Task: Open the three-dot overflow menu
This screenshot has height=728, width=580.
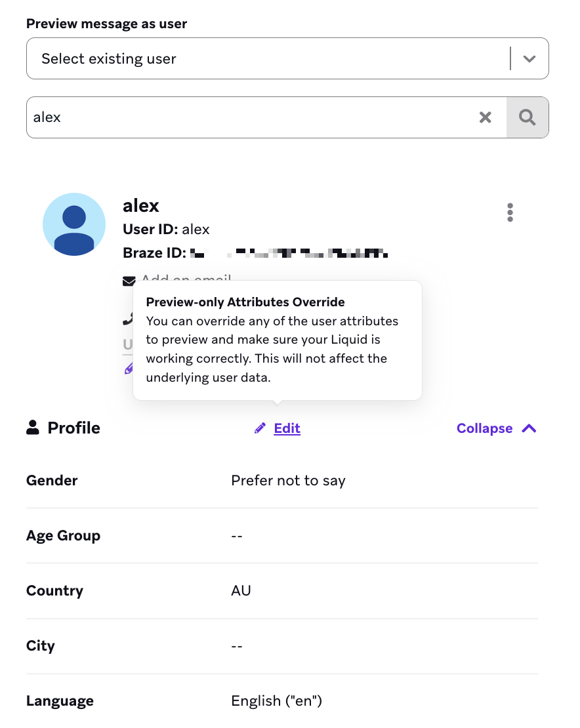Action: (510, 212)
